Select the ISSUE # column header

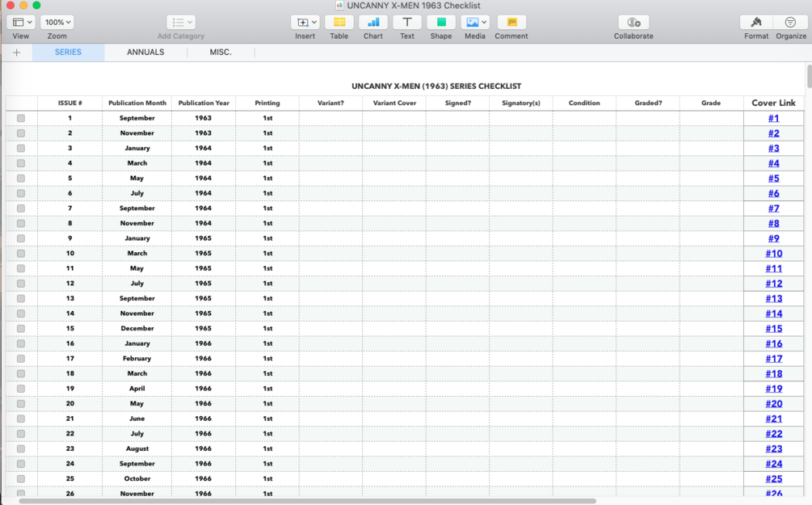point(70,103)
